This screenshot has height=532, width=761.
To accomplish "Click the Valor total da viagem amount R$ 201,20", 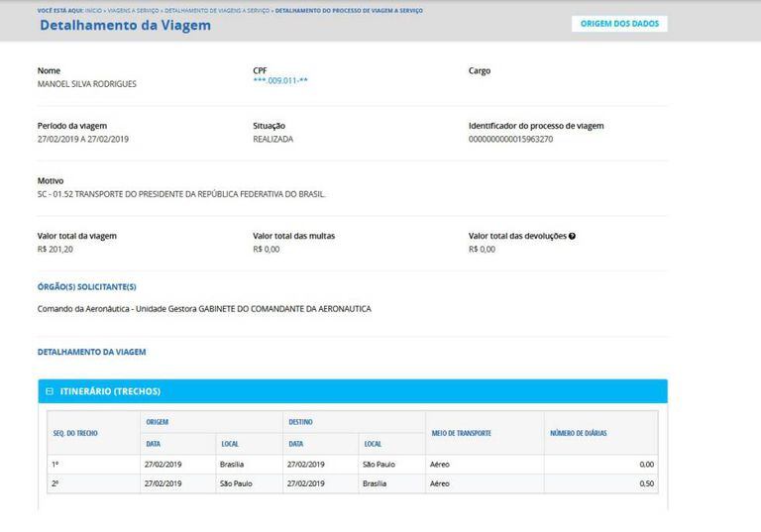I will [55, 249].
